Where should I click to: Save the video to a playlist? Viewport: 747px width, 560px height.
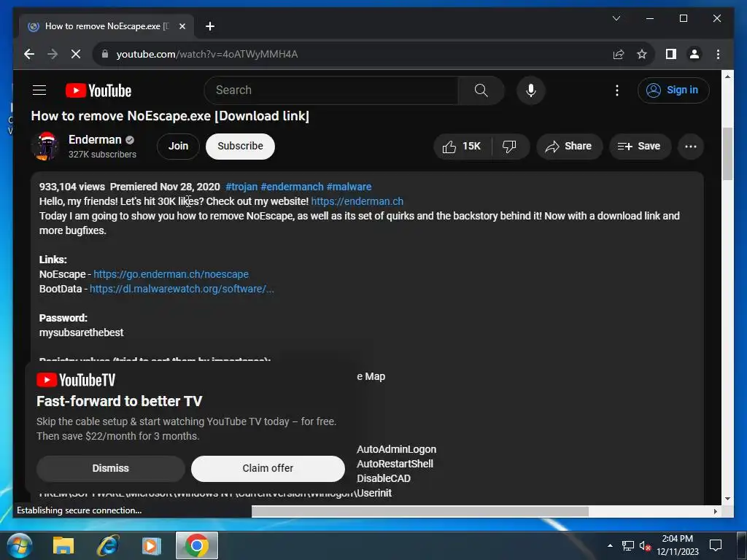pyautogui.click(x=640, y=146)
